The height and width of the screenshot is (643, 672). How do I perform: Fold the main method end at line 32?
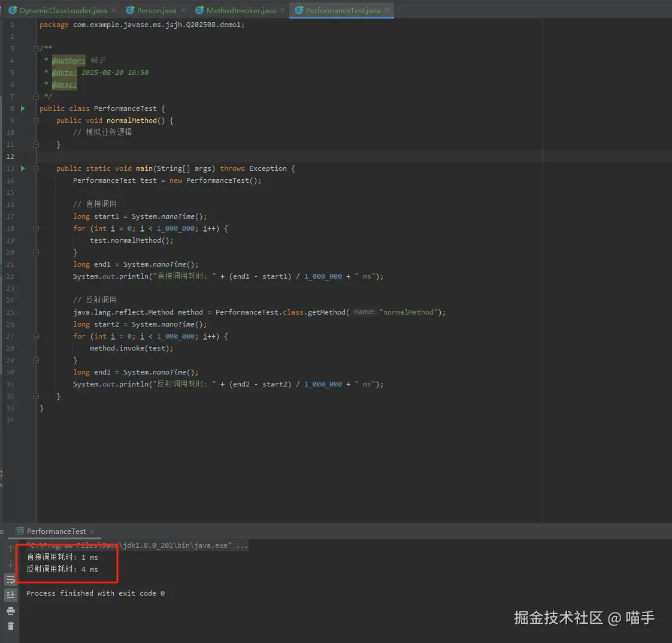[x=36, y=397]
